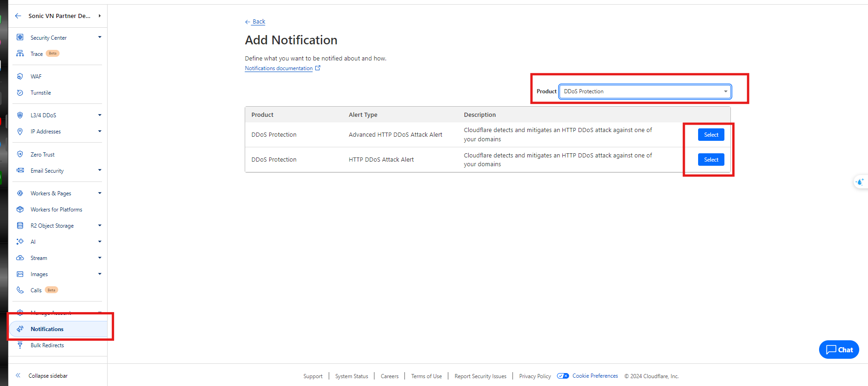
Task: Open Email Security in the sidebar
Action: pos(47,171)
